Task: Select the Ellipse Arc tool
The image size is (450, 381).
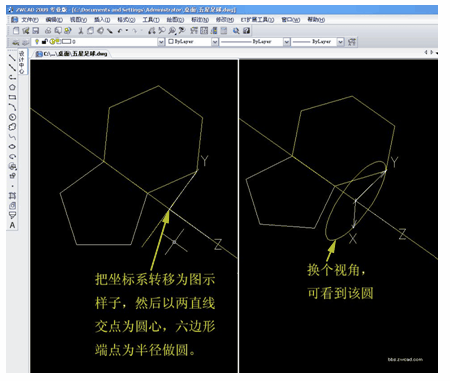Action: tap(12, 156)
